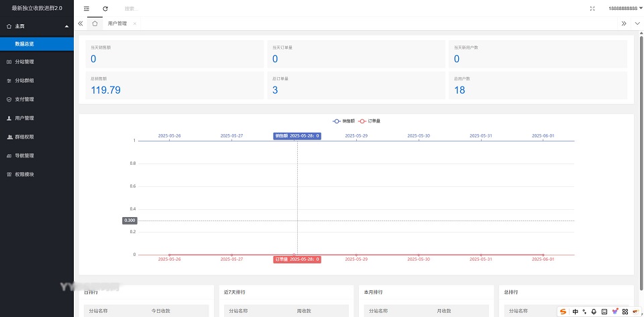Viewport: 644px width, 317px height.
Task: Collapse the sidebar with the menu fold icon
Action: coord(86,9)
